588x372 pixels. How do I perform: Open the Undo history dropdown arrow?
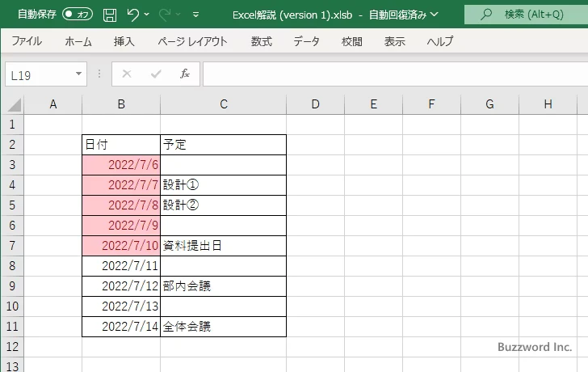pyautogui.click(x=147, y=15)
